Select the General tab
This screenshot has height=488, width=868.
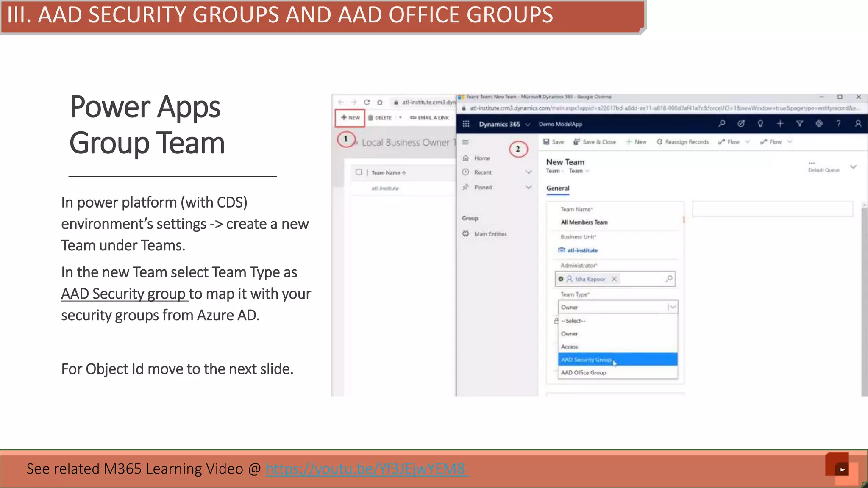[558, 188]
